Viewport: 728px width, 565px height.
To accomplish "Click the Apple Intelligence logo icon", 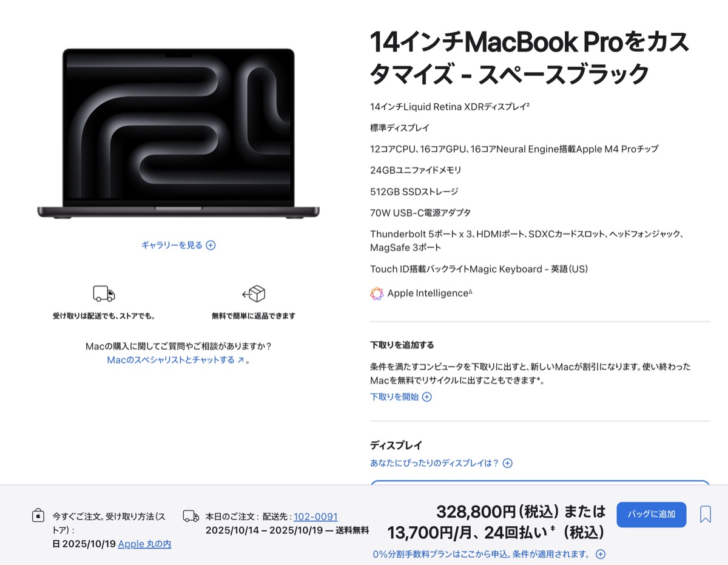I will [x=377, y=294].
